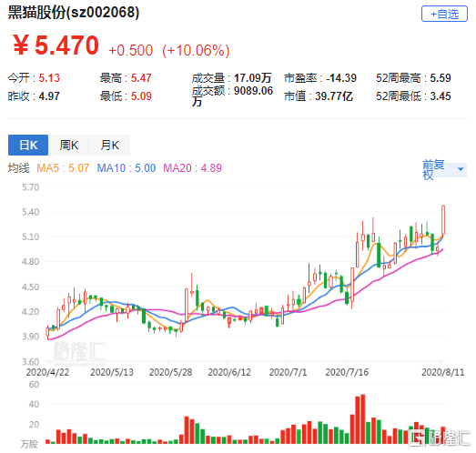Click current price ¥5.470

[56, 45]
